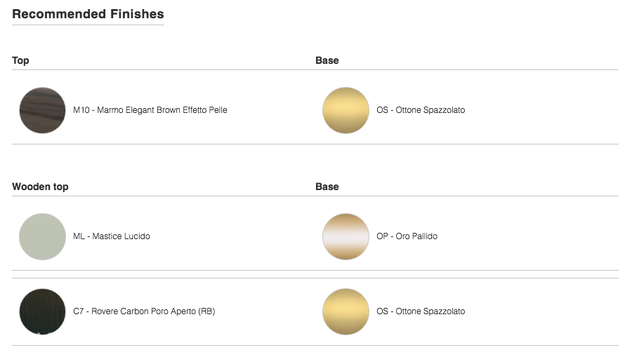Choose the Oro Pallido gold swatch

click(x=345, y=237)
